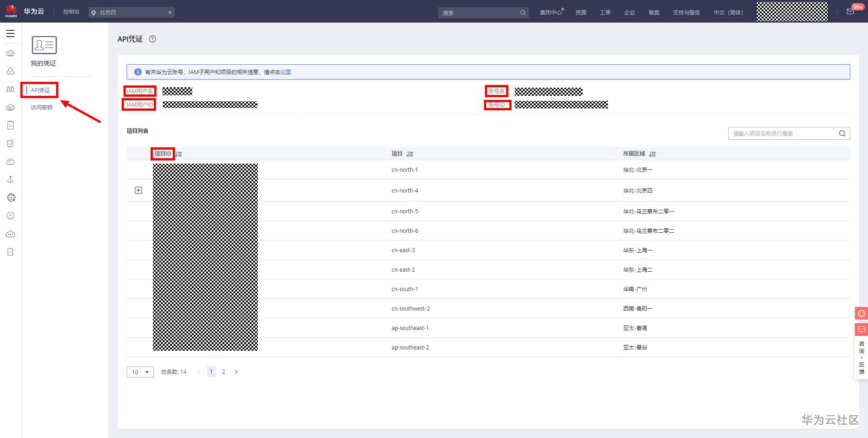868x438 pixels.
Task: Sort the table by 项目 name
Action: pyautogui.click(x=410, y=154)
